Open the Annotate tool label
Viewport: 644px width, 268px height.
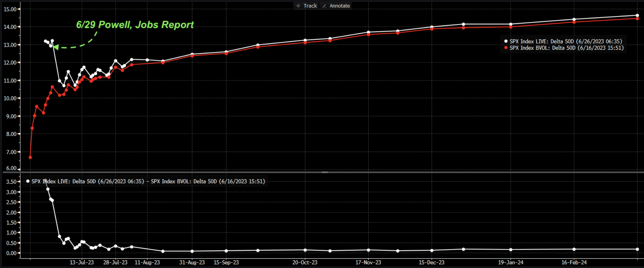coord(340,6)
